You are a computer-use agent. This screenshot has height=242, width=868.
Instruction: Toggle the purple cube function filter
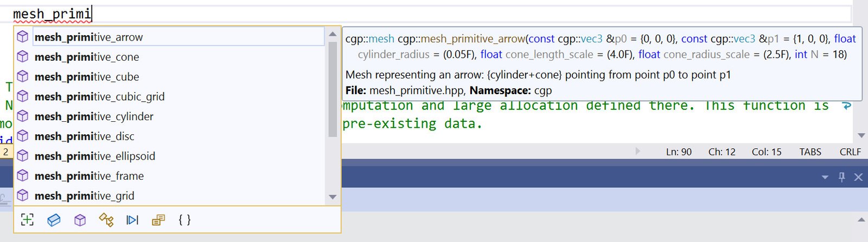click(80, 220)
